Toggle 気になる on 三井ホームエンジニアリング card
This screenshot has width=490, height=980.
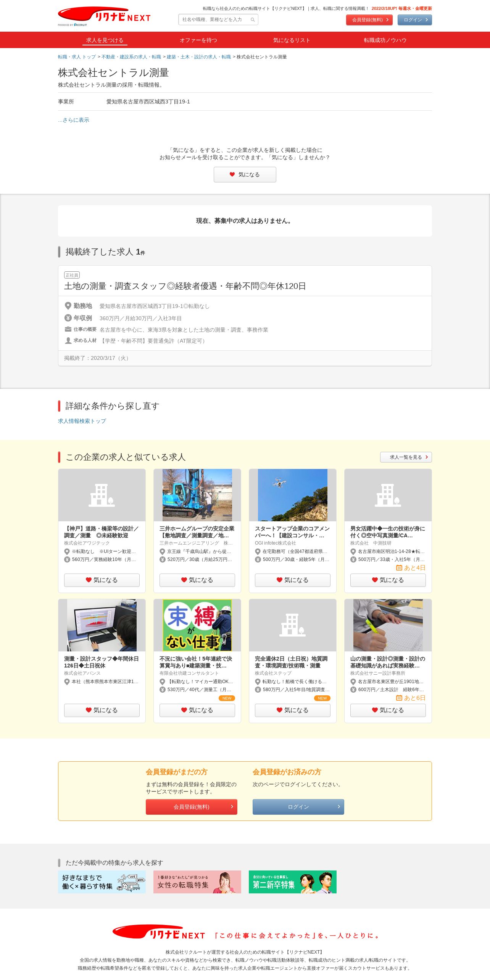tap(197, 580)
